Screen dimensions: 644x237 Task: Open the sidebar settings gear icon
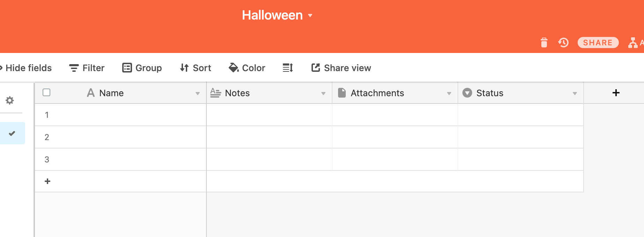(x=10, y=100)
